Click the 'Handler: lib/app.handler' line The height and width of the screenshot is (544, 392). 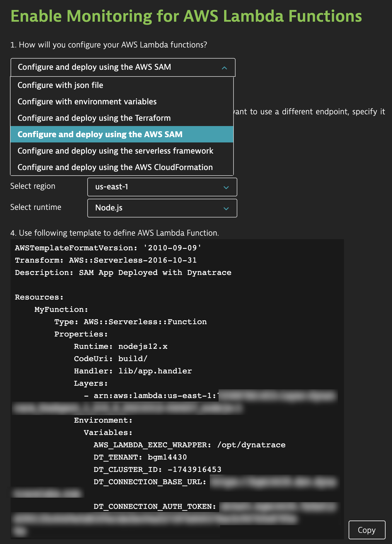click(133, 371)
